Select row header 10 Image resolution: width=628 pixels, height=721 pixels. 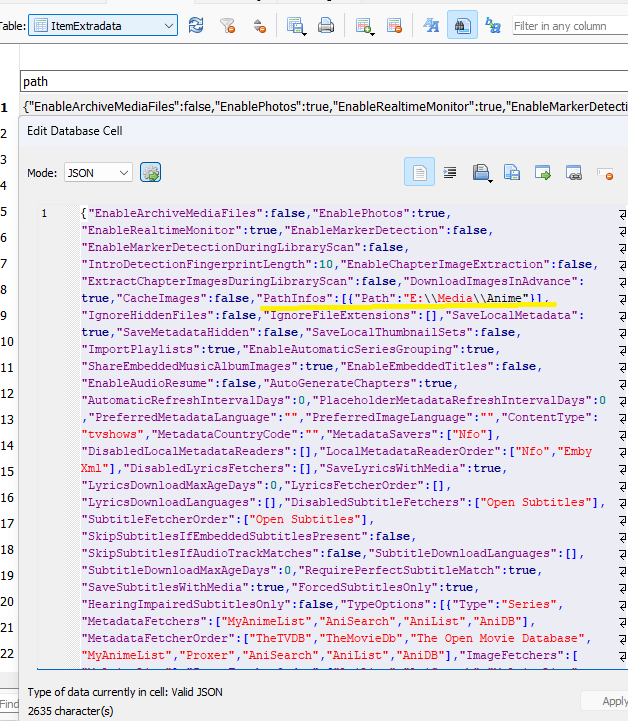[7, 342]
